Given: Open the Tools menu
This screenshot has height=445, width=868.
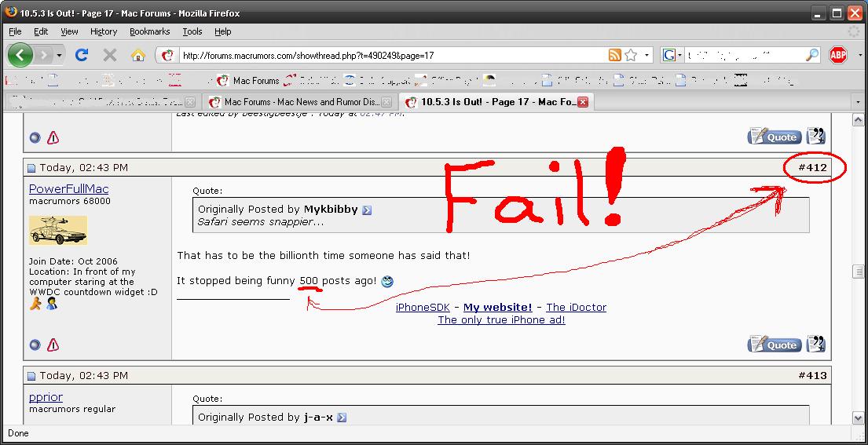Looking at the screenshot, I should (192, 31).
